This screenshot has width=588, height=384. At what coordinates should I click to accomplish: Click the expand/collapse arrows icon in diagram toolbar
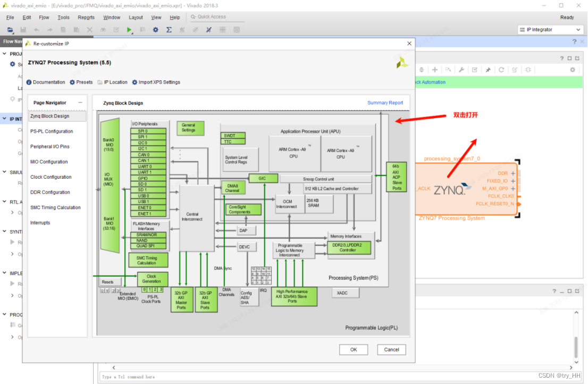[422, 70]
